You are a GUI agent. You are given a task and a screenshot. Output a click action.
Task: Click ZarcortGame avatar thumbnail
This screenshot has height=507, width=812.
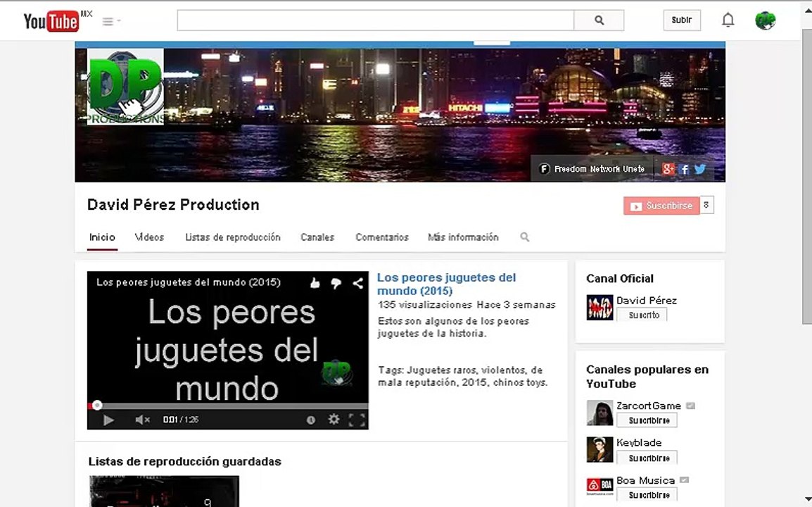click(600, 413)
